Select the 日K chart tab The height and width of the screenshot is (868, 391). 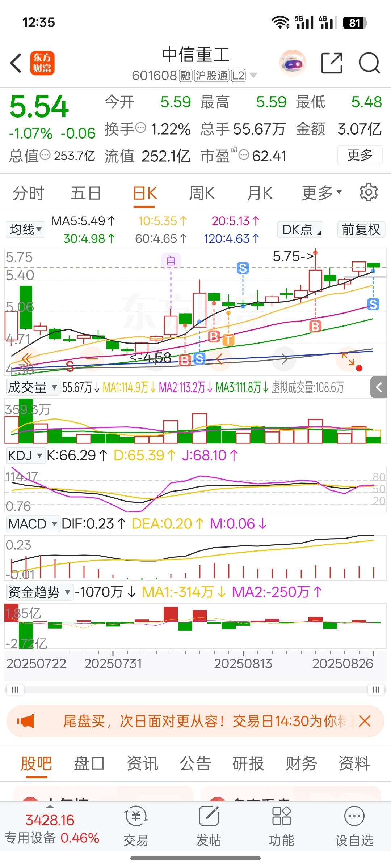[144, 193]
